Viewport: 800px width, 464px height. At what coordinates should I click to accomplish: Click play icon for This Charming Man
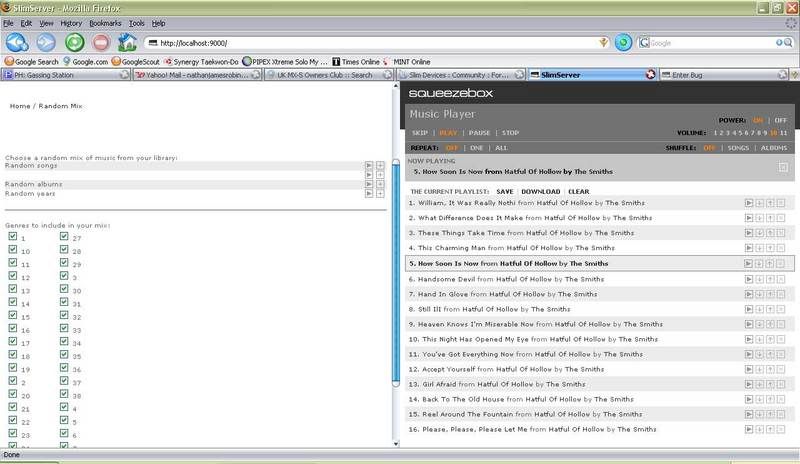pyautogui.click(x=749, y=247)
